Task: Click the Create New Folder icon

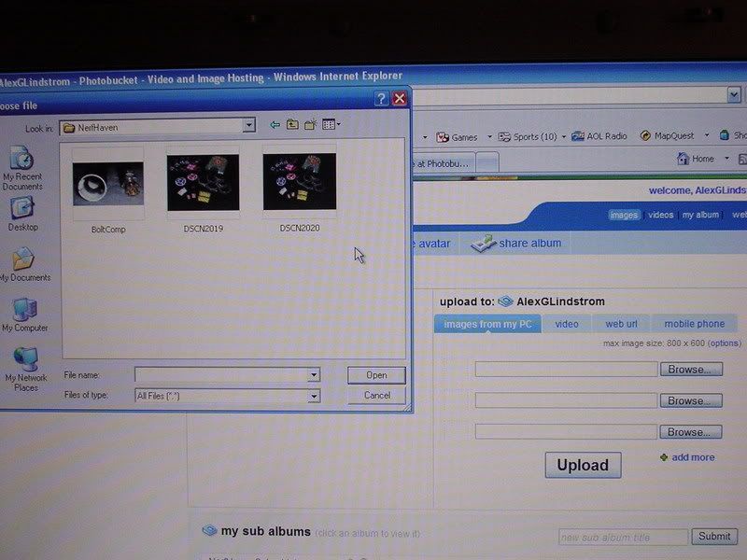Action: [310, 124]
